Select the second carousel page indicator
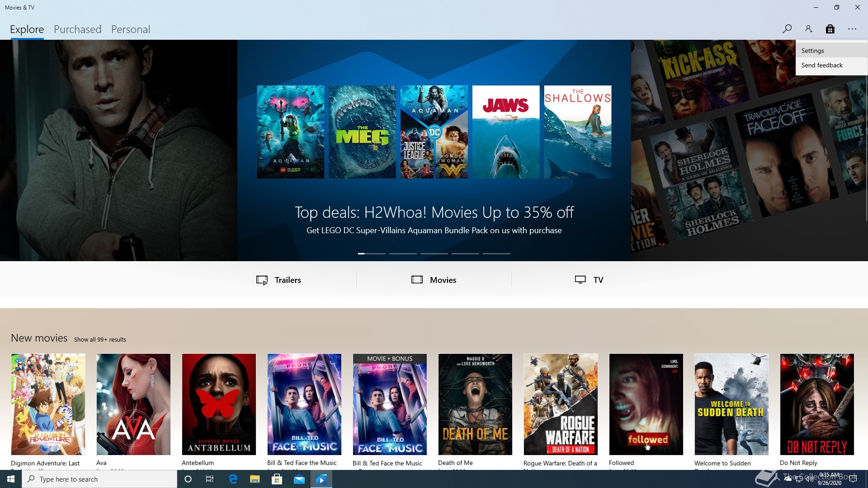This screenshot has width=868, height=488. (403, 253)
